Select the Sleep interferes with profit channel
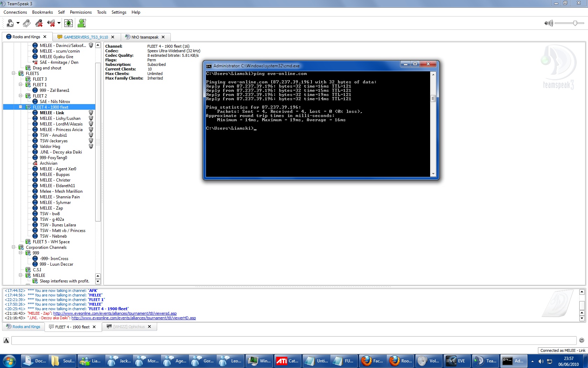This screenshot has height=368, width=588. [x=64, y=281]
